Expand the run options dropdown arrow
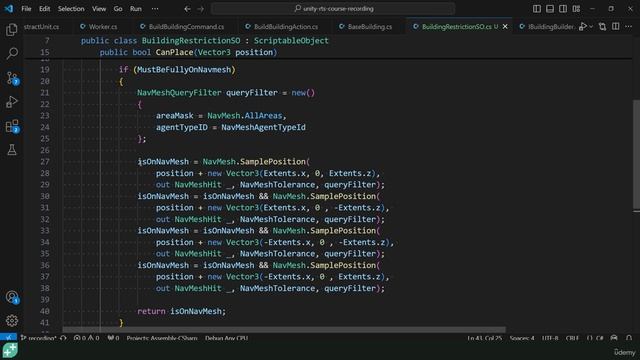 591,27
